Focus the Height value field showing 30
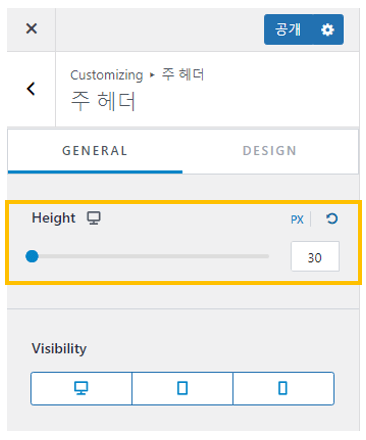Image resolution: width=366 pixels, height=440 pixels. (315, 257)
